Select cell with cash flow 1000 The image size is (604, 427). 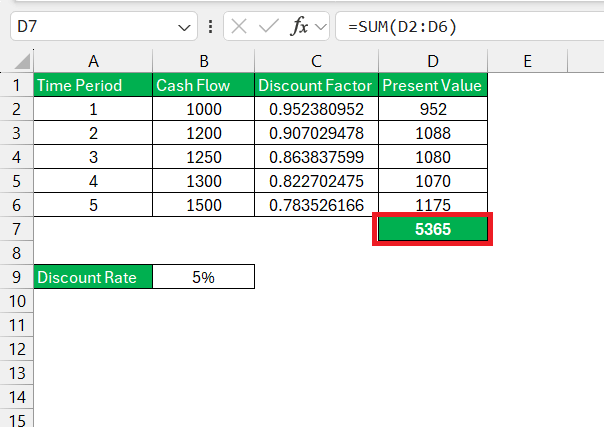pyautogui.click(x=204, y=109)
